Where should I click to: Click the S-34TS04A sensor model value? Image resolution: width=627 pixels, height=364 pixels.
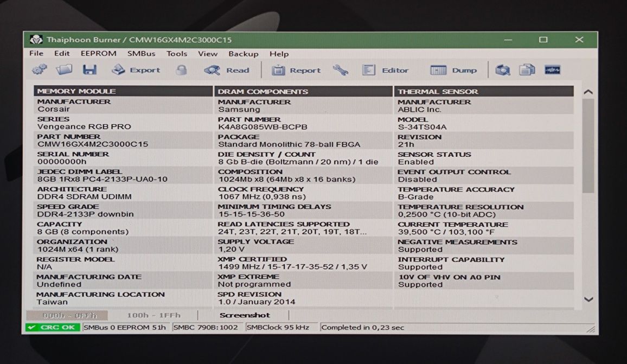tap(422, 127)
